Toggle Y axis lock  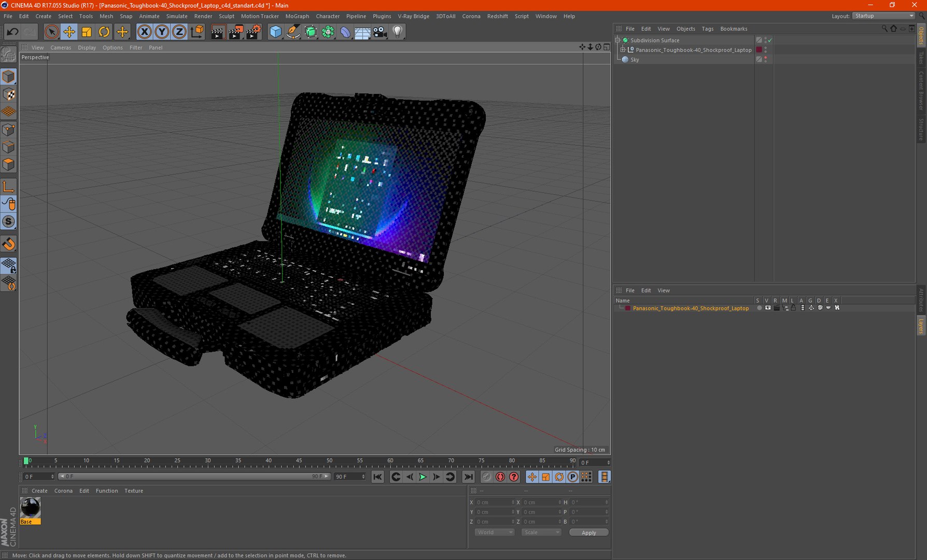click(162, 32)
